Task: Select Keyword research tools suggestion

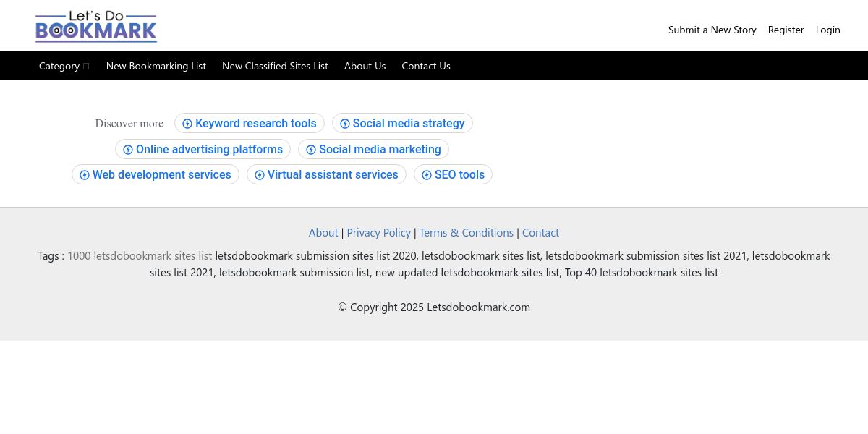Action: pos(250,123)
